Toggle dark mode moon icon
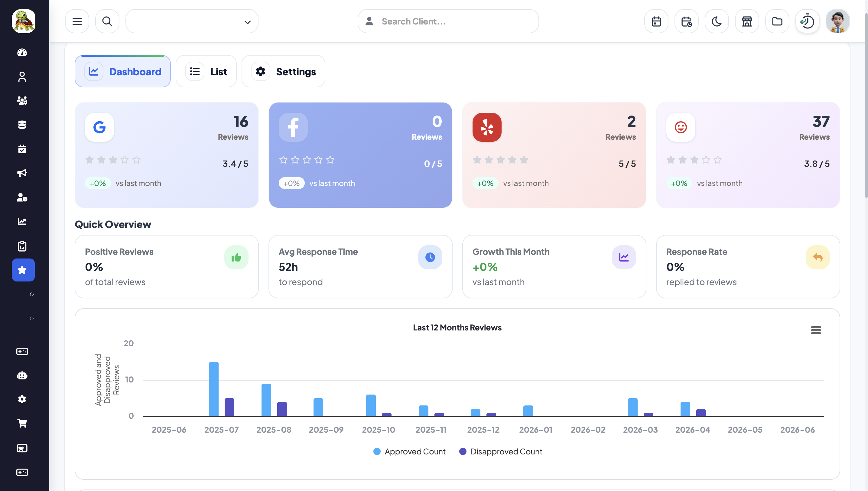The height and width of the screenshot is (491, 868). coord(717,21)
